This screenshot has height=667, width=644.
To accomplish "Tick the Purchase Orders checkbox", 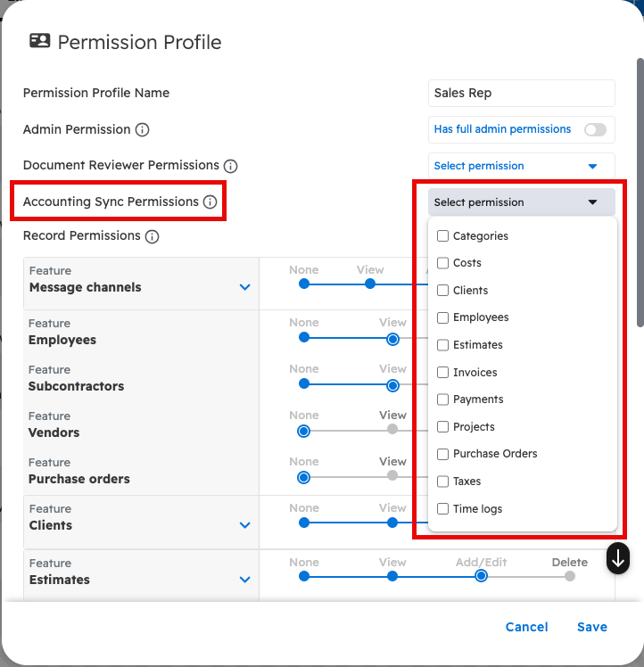I will tap(443, 454).
